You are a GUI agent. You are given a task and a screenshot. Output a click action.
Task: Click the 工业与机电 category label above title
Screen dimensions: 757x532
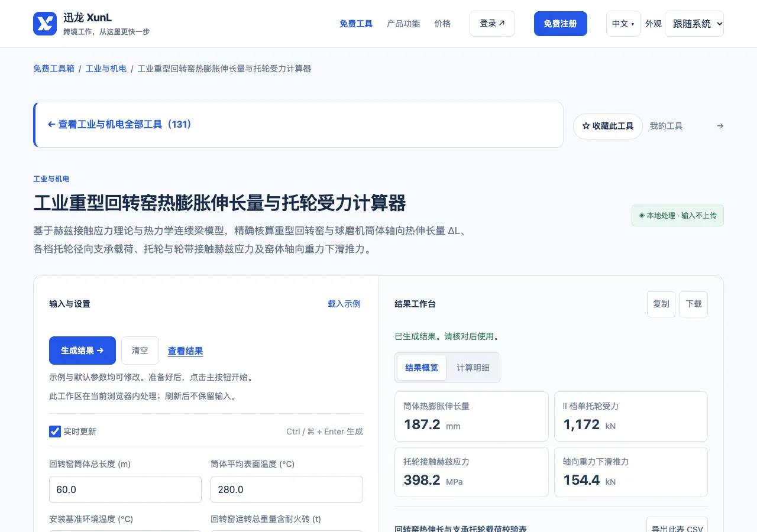pos(51,179)
